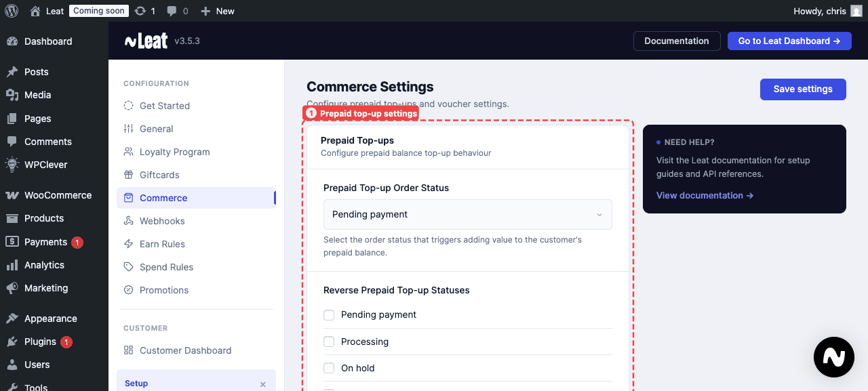Click the Appearance brush icon
The image size is (868, 391).
(x=12, y=318)
